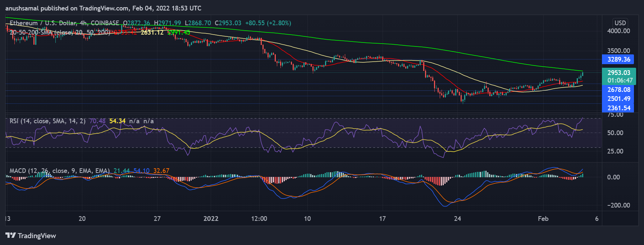Image resolution: width=644 pixels, height=245 pixels.
Task: Click the 2678.08 support level label
Action: click(x=618, y=90)
